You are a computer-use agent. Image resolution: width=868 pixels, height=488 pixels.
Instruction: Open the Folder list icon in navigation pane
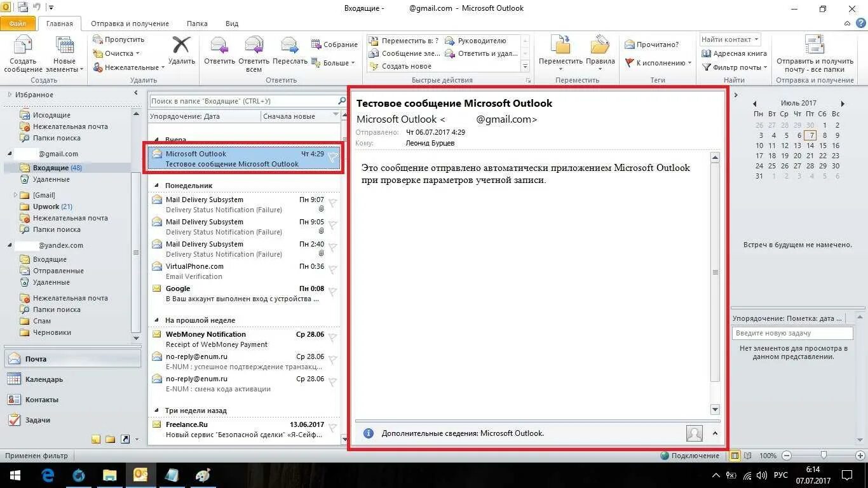coord(111,439)
